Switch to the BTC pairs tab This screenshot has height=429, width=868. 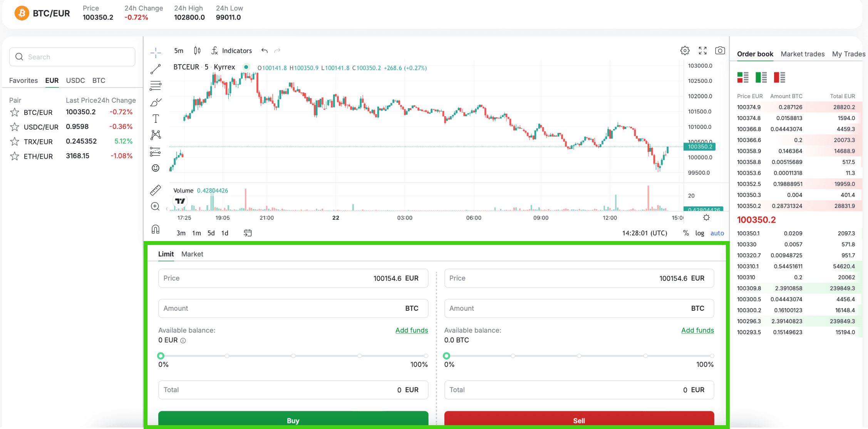pos(99,80)
